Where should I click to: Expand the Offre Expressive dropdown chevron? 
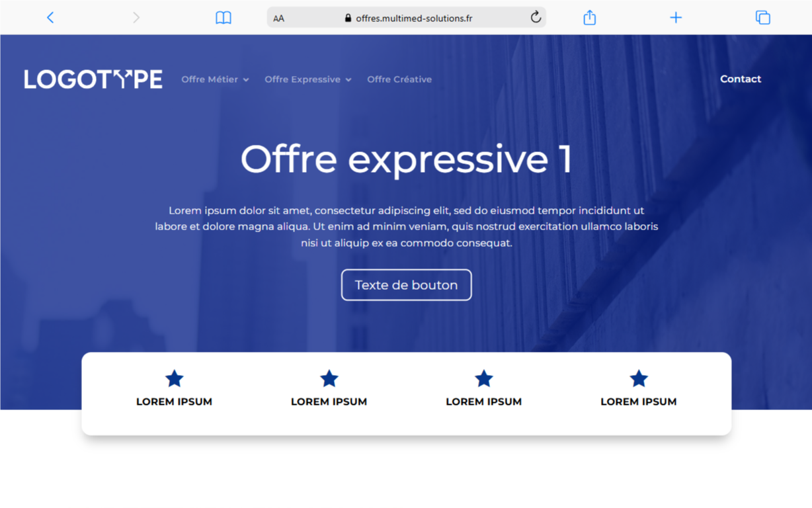pos(348,80)
